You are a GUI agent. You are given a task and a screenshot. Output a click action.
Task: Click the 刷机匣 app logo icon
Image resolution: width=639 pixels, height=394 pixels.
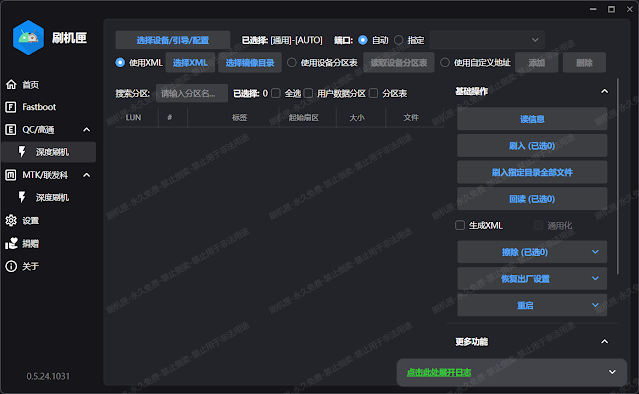click(28, 37)
